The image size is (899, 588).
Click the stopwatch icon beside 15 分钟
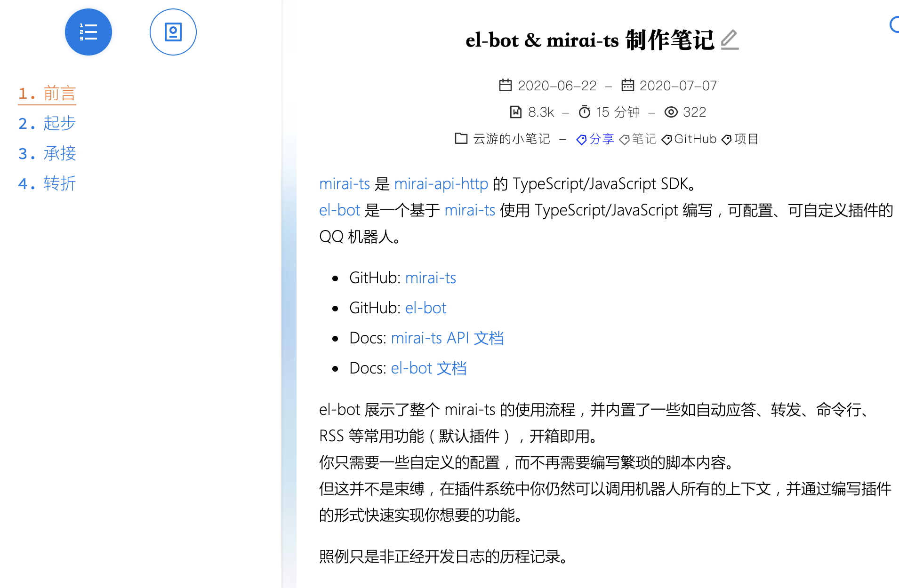coord(585,112)
